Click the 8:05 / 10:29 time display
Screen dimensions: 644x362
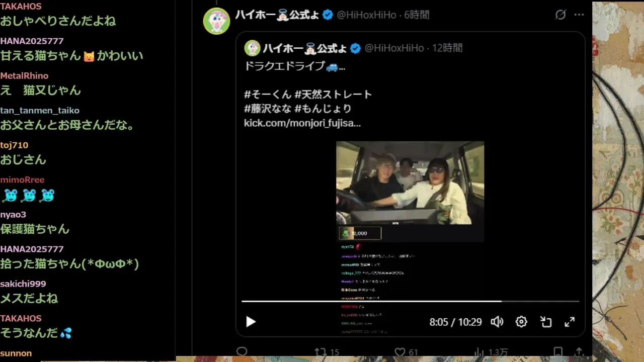(455, 322)
